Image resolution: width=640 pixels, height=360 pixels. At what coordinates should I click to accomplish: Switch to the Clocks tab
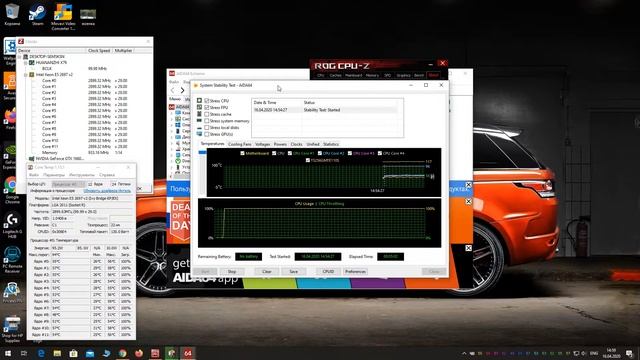point(297,144)
